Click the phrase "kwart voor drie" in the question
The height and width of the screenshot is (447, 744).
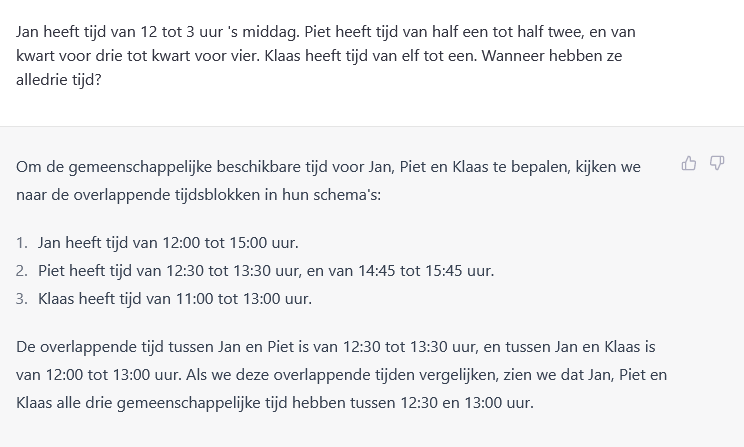pos(70,56)
